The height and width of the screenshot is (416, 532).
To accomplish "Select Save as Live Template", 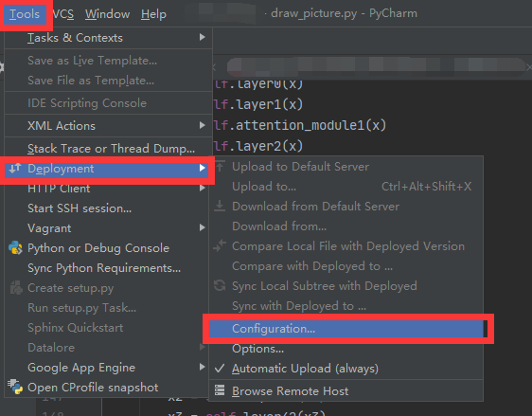I will 108,61.
